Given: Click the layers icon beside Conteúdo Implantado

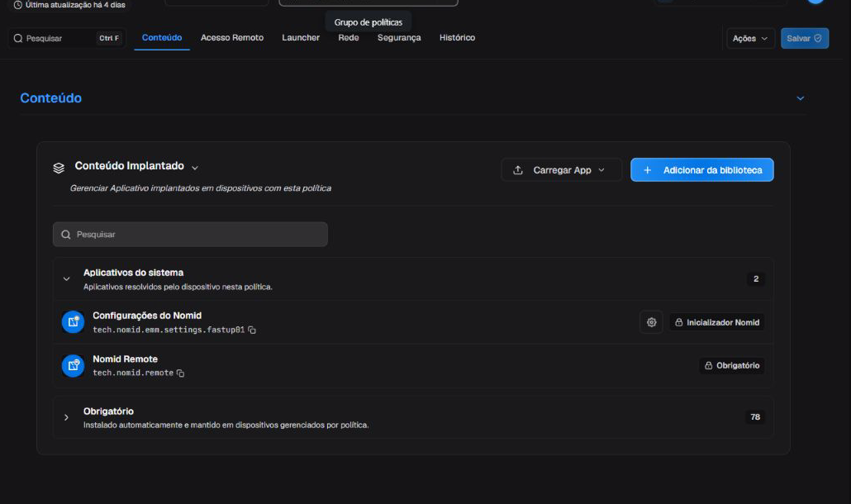Looking at the screenshot, I should (59, 169).
